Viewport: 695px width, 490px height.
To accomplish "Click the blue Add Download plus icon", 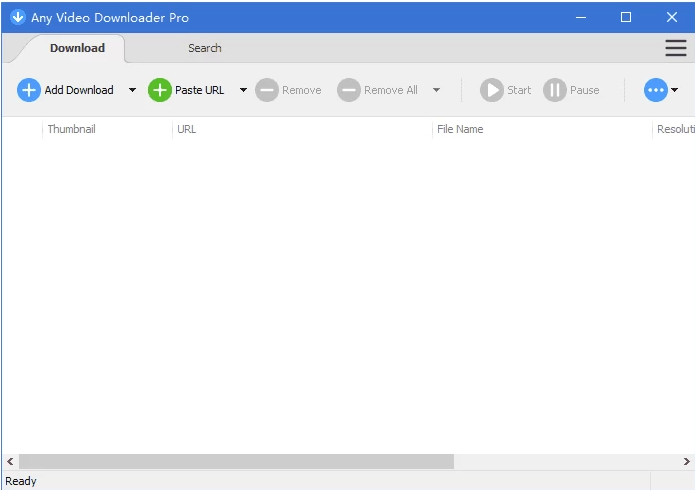I will coord(29,90).
